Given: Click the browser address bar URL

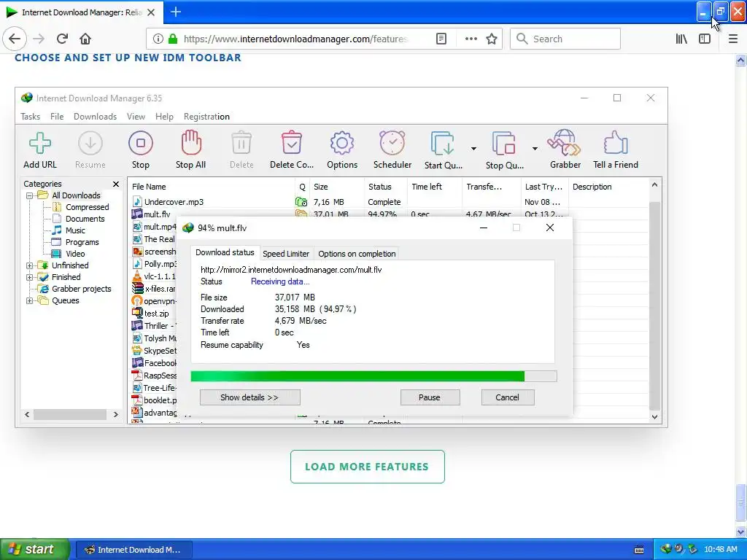Looking at the screenshot, I should (x=295, y=39).
